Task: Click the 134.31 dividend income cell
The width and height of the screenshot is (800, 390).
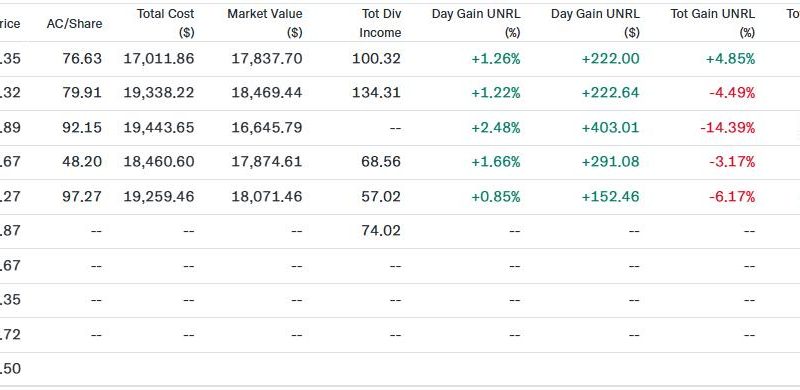Action: (x=377, y=93)
